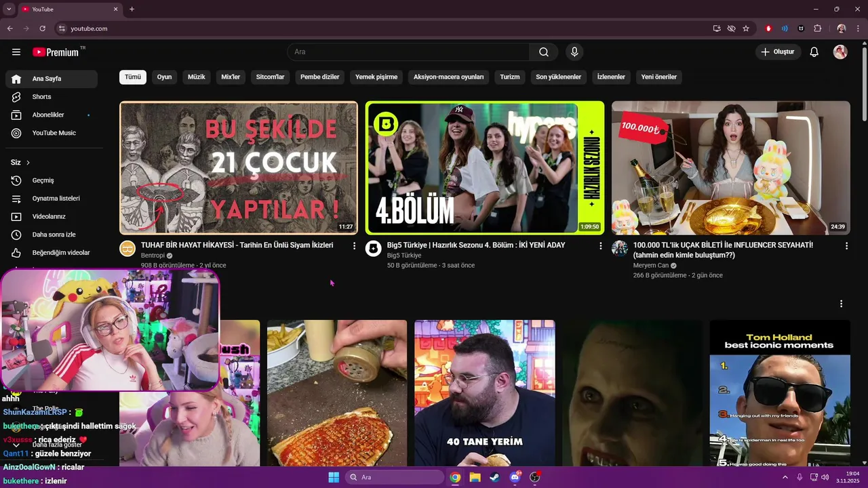Open Steam from the taskbar
This screenshot has width=868, height=488.
[x=494, y=477]
